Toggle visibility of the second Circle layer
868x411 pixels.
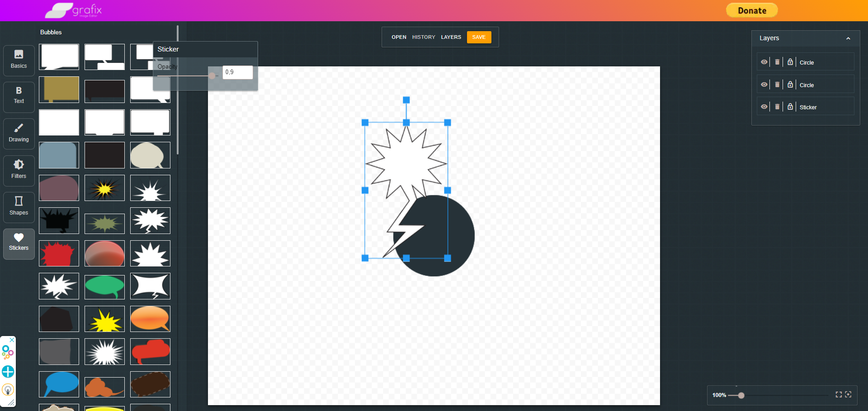point(764,84)
